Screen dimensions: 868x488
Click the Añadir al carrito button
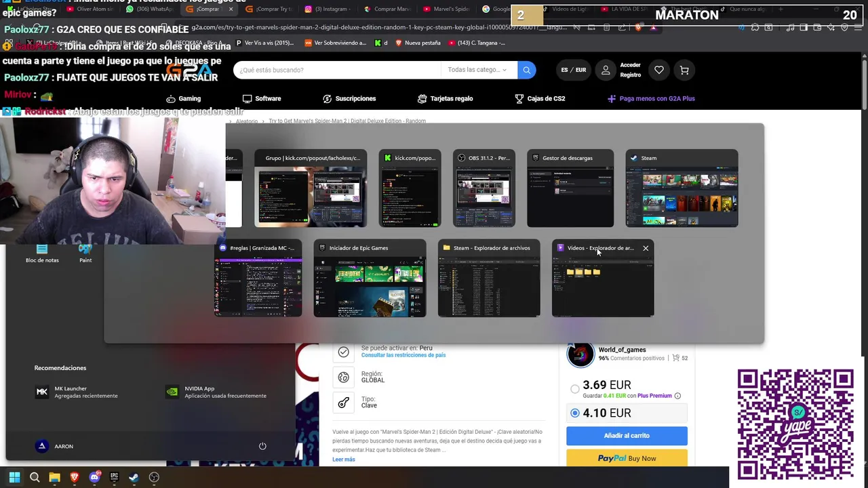627,436
